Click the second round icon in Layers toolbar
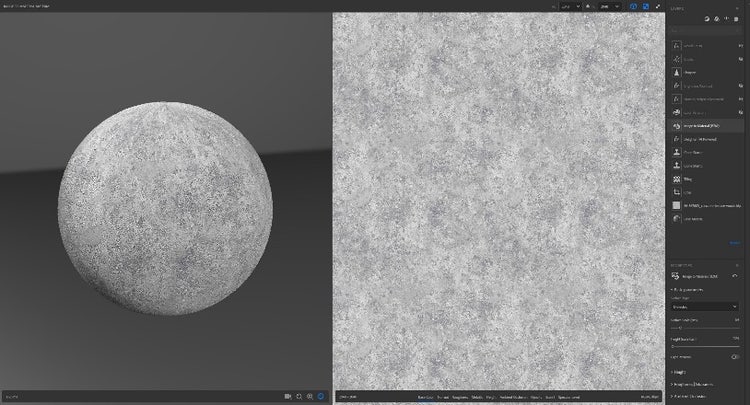 pos(717,19)
